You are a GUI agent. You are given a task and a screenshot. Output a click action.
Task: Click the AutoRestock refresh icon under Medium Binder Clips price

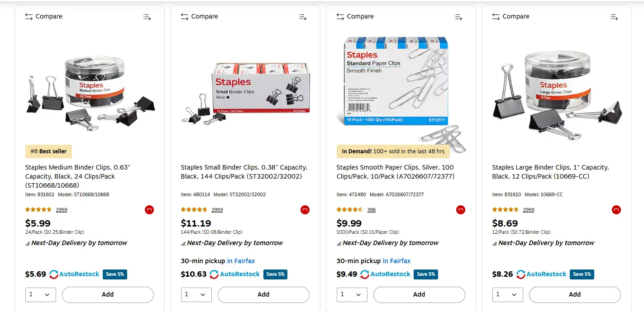(x=54, y=274)
